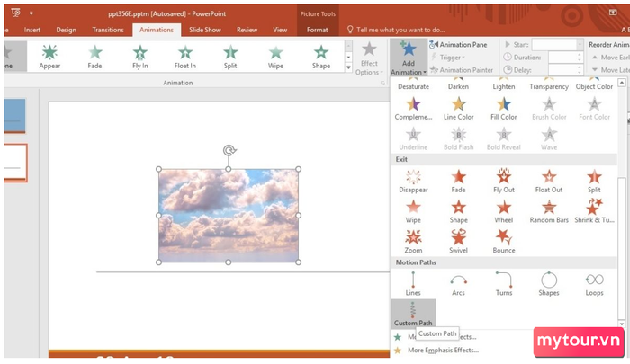Image resolution: width=630 pixels, height=364 pixels.
Task: Select the Wipe exit animation
Action: coord(413,211)
